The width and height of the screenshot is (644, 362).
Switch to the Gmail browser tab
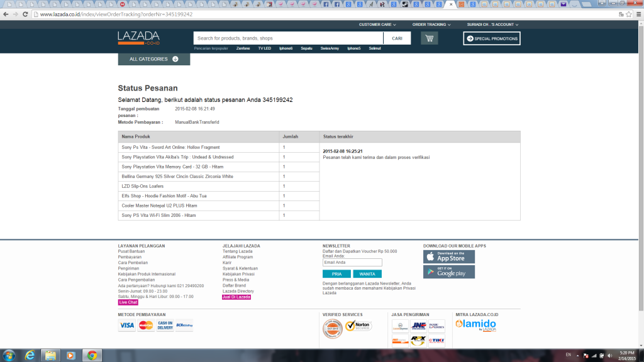[123, 4]
